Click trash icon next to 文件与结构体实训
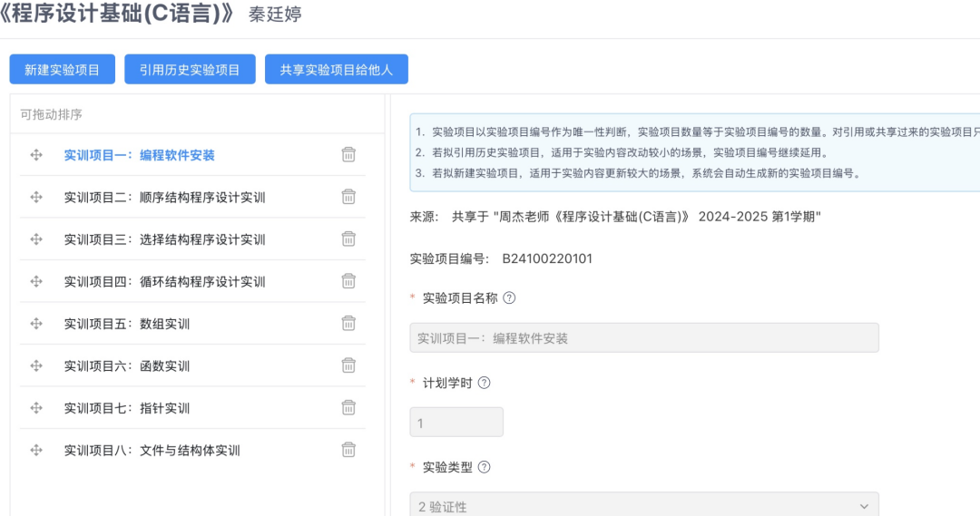 tap(348, 450)
